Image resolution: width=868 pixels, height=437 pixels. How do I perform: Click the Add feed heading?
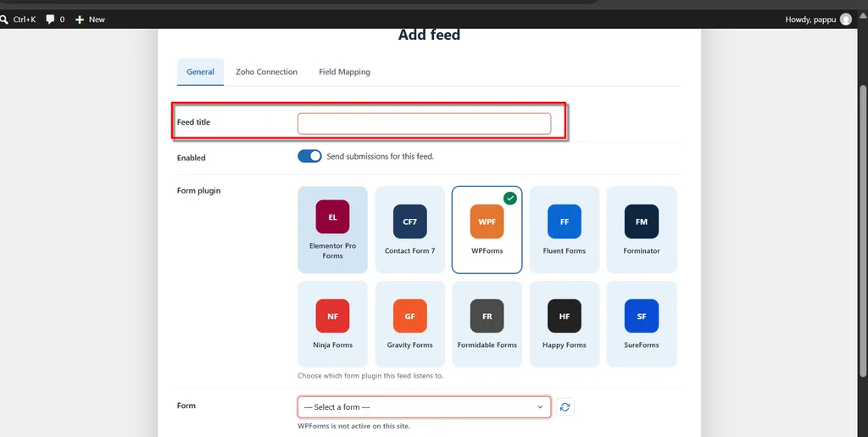429,35
